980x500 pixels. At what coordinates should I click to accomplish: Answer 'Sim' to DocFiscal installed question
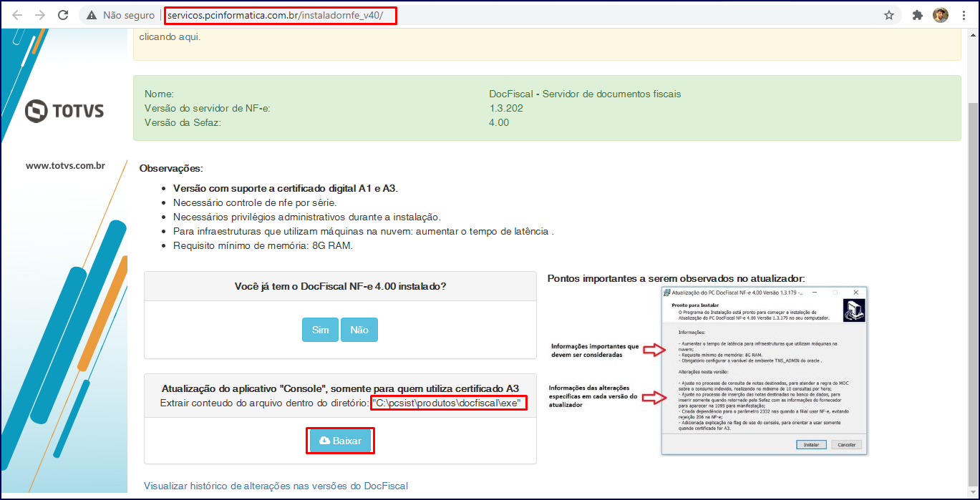pos(321,330)
